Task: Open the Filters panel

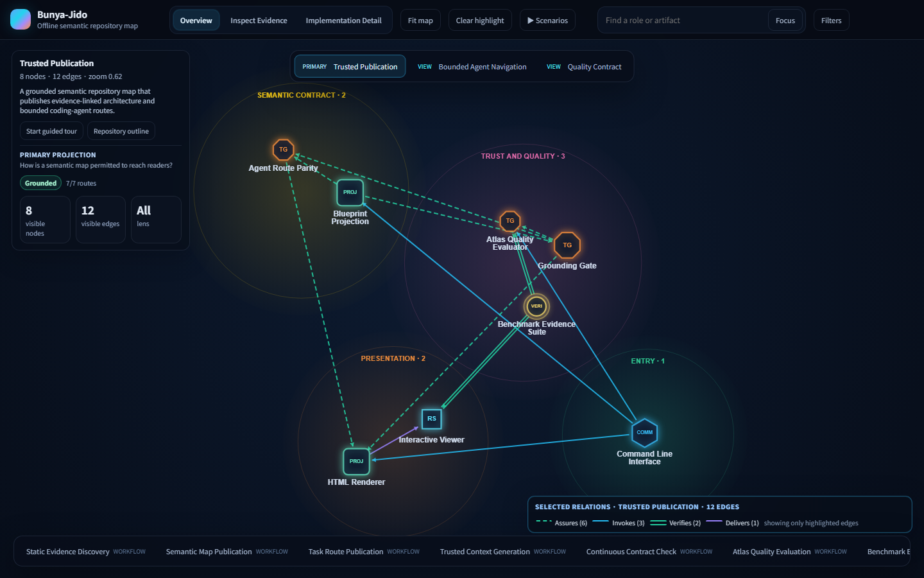Action: (831, 21)
